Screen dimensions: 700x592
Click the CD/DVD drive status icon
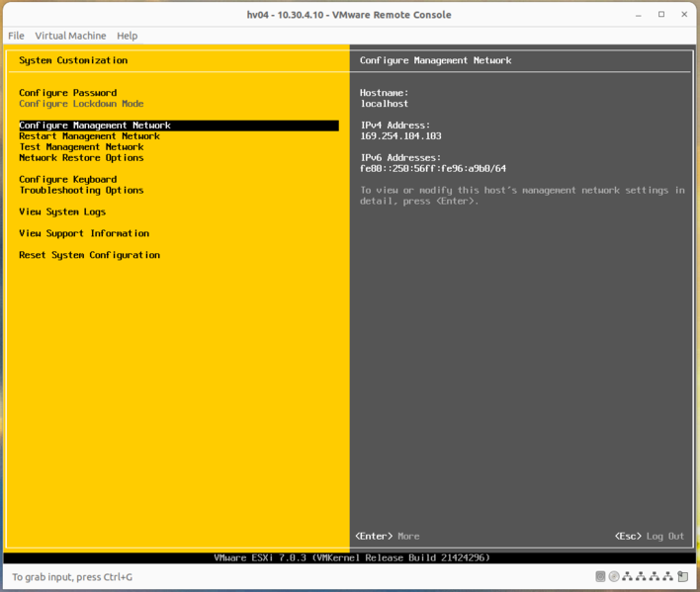tap(614, 576)
